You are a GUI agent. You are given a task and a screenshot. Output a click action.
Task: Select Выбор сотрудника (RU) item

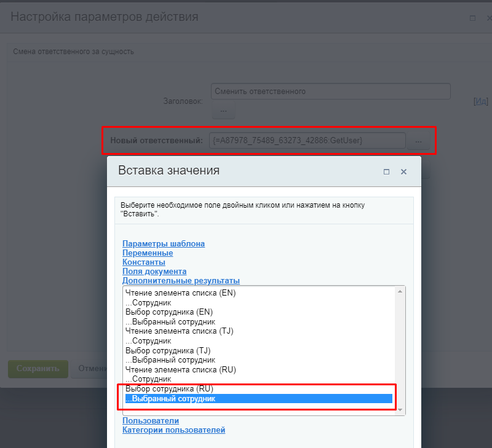point(259,389)
